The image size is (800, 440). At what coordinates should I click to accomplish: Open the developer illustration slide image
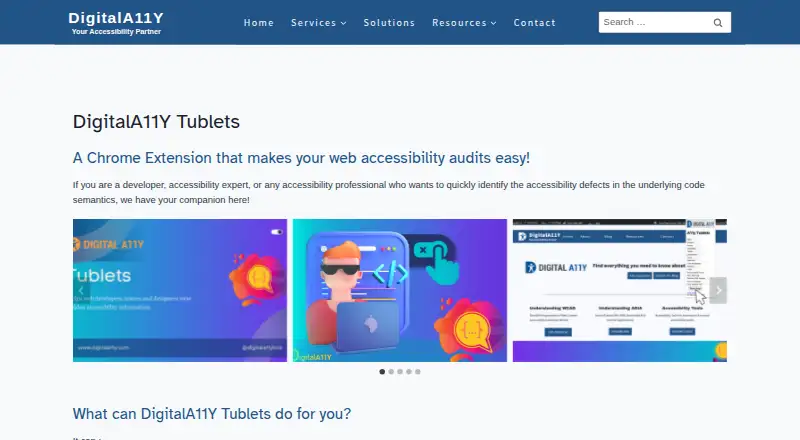400,290
